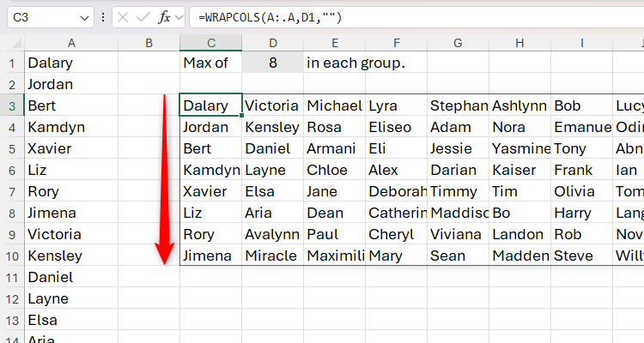
Task: Select cell A1 with Dalary
Action: click(71, 63)
